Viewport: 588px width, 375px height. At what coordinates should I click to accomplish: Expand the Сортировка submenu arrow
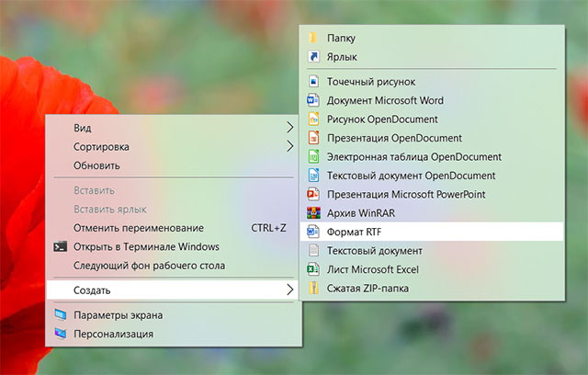click(x=289, y=146)
